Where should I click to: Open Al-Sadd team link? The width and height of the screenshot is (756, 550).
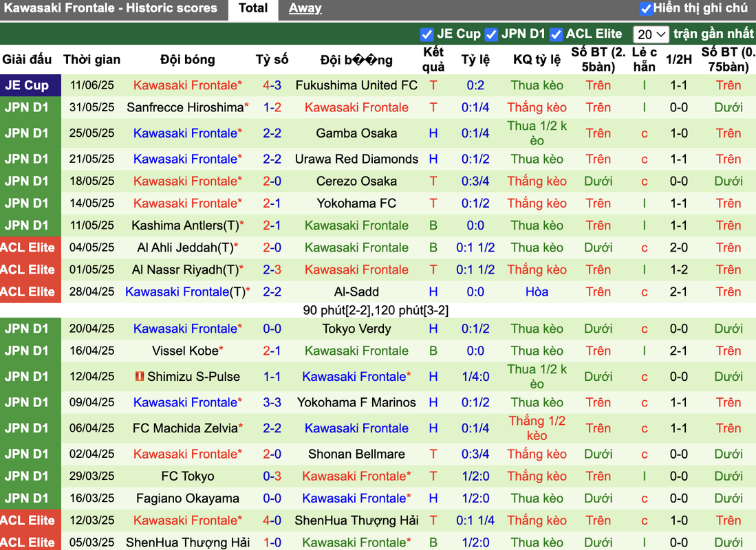[x=356, y=292]
